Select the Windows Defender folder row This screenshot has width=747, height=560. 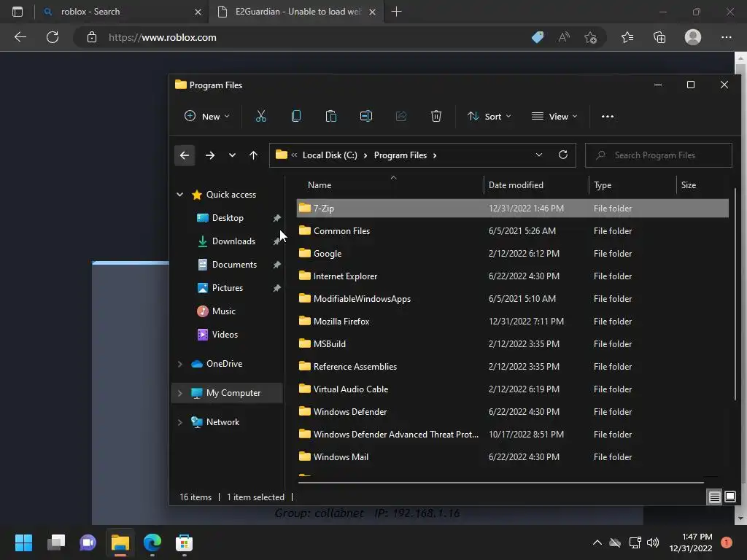(x=512, y=412)
